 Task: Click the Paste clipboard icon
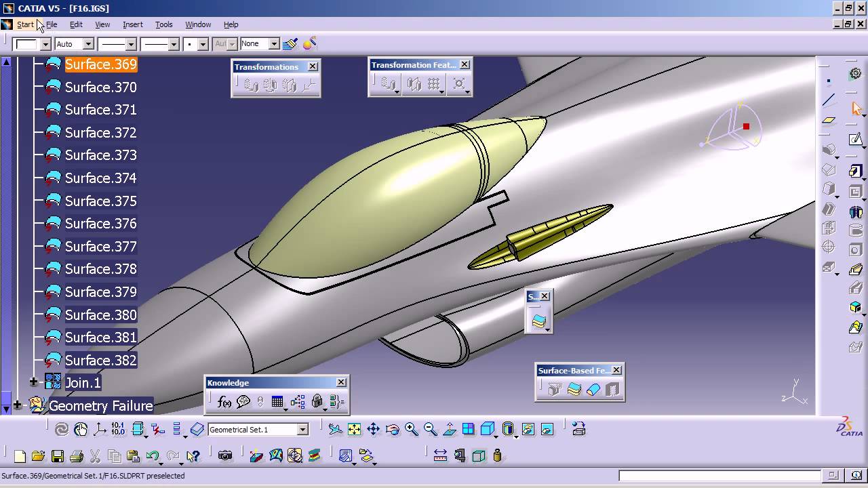133,456
